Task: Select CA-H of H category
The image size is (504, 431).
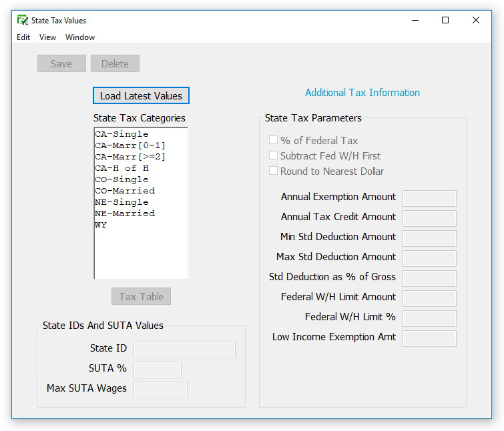Action: pyautogui.click(x=141, y=168)
